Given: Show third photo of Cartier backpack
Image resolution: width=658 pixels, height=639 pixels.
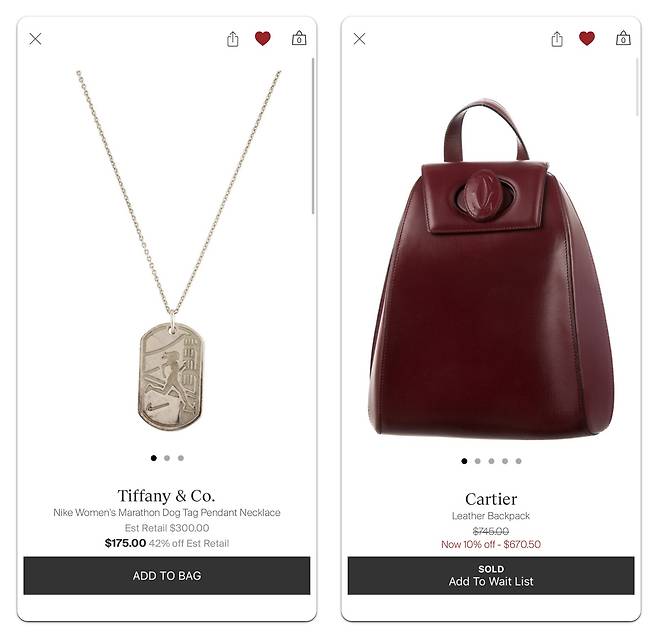Looking at the screenshot, I should (491, 461).
